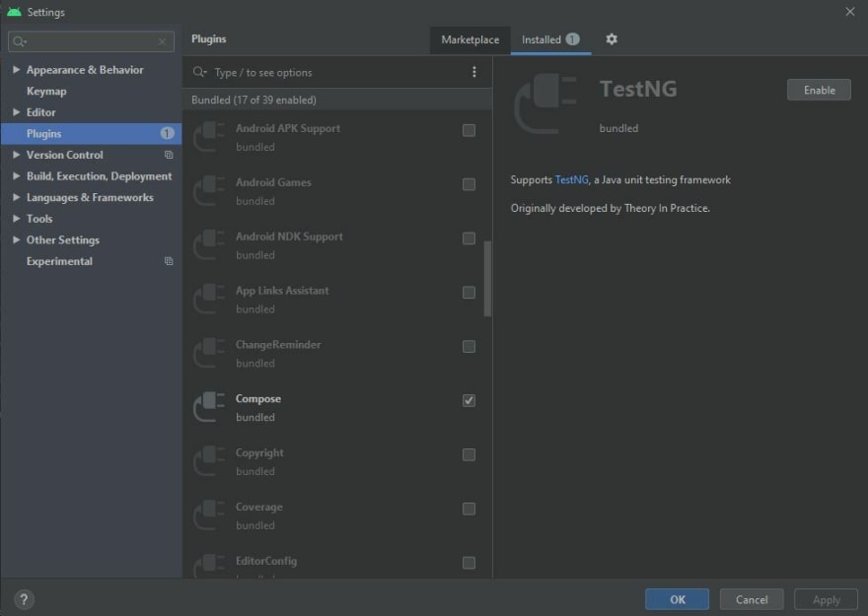The width and height of the screenshot is (868, 616).
Task: Focus the settings search input field
Action: [x=92, y=41]
